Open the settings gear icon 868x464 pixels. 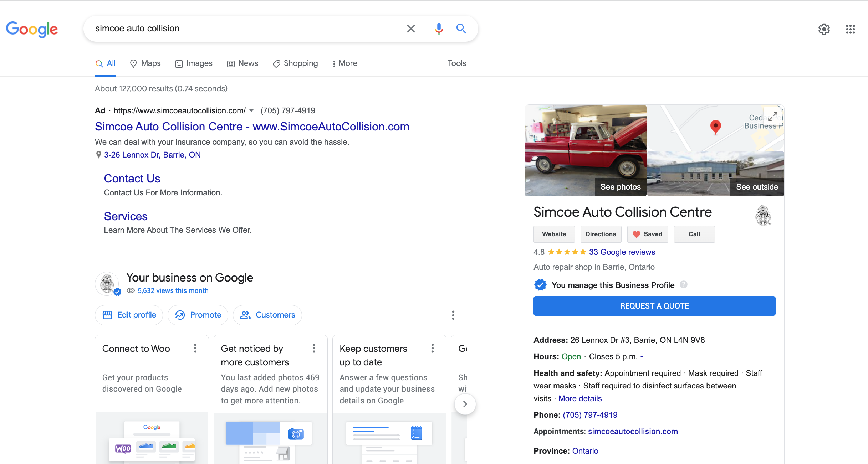tap(824, 29)
